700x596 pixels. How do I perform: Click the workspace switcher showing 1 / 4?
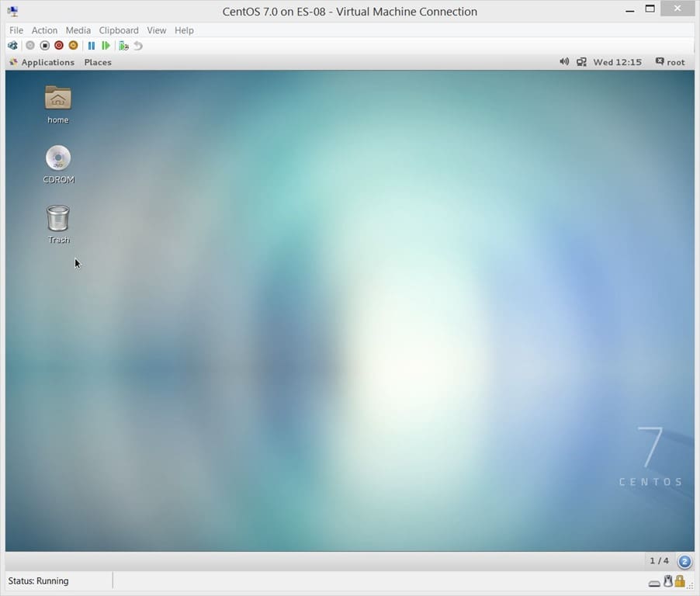point(659,561)
